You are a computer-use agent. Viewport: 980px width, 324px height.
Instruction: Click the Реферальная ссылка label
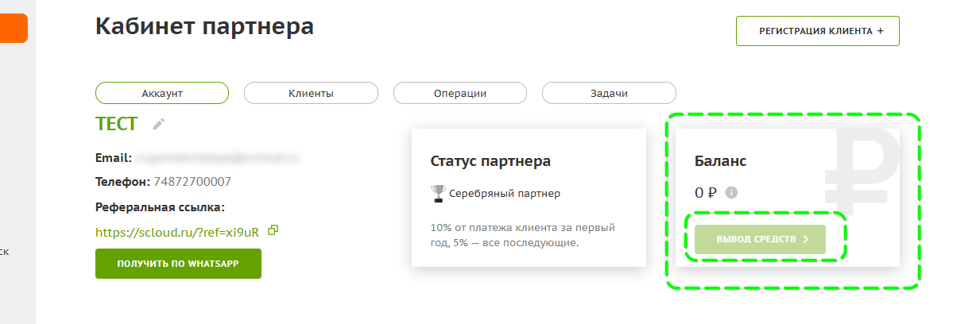coord(161,207)
